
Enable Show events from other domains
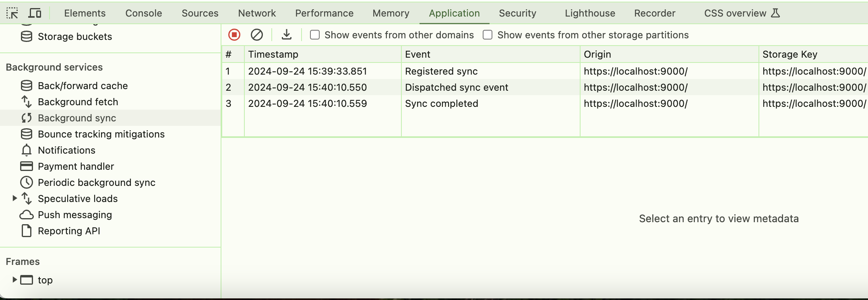click(x=315, y=35)
